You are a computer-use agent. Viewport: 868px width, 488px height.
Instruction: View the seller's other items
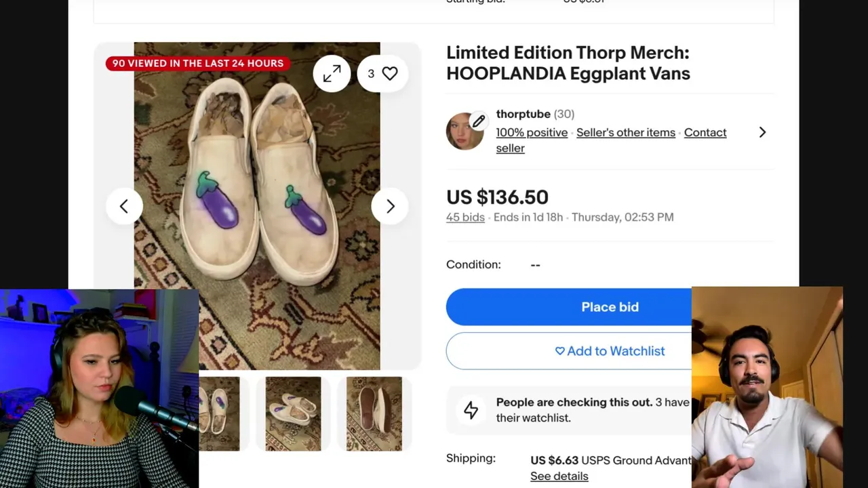625,132
